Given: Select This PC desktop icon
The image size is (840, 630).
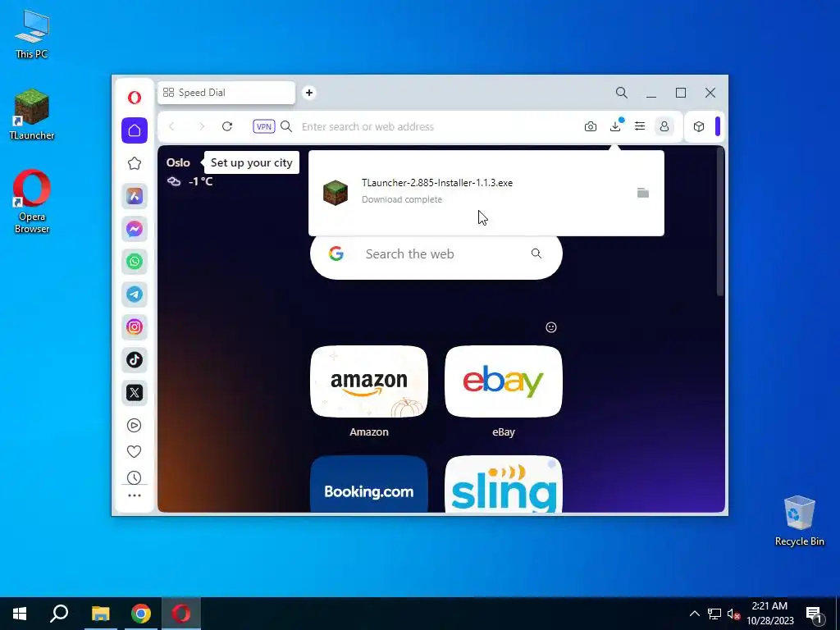Looking at the screenshot, I should pyautogui.click(x=32, y=34).
